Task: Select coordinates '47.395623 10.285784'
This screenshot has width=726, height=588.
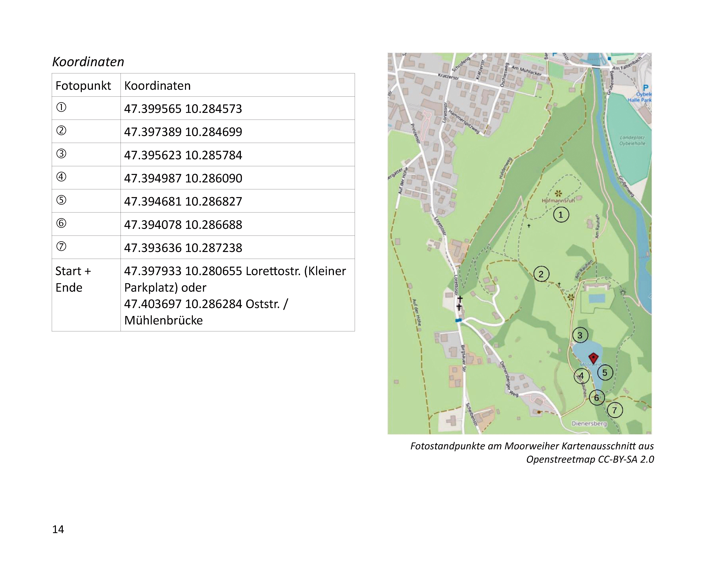Action: [183, 155]
